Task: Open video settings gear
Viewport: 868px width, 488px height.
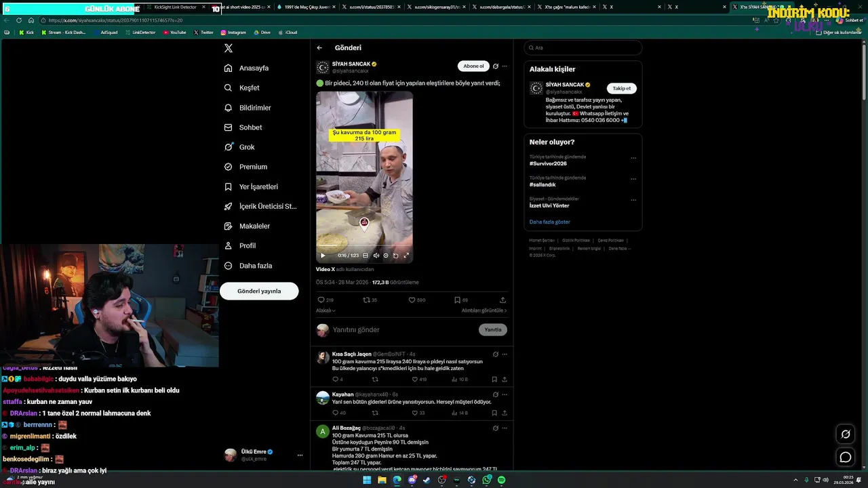Action: point(386,256)
